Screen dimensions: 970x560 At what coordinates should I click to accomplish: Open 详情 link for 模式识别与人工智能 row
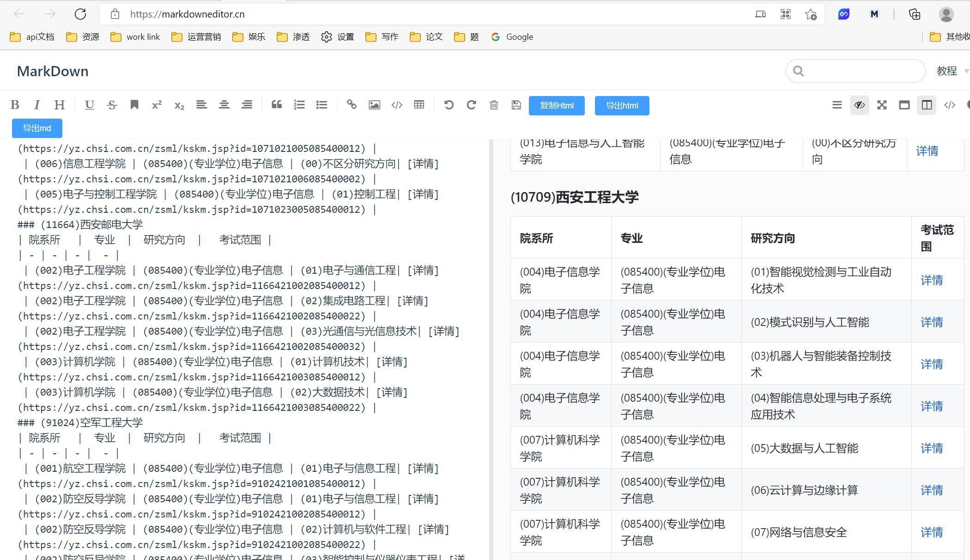tap(931, 322)
